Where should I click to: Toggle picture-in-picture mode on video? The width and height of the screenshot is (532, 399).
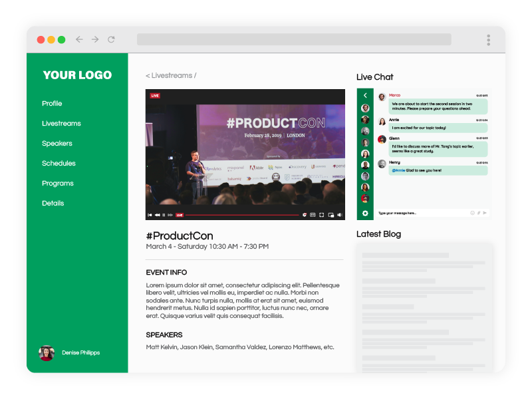pos(331,215)
